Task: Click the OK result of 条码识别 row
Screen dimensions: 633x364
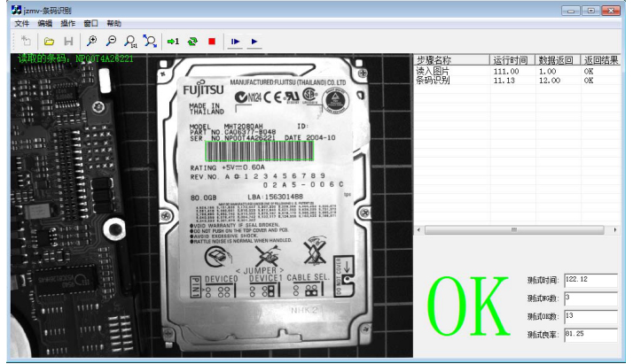Action: 589,81
